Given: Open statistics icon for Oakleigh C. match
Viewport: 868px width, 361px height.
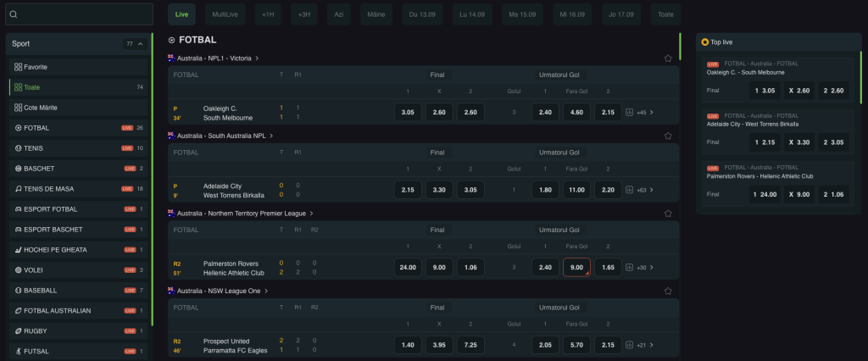Looking at the screenshot, I should click(630, 113).
